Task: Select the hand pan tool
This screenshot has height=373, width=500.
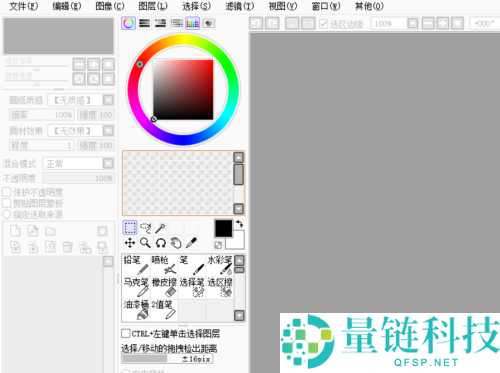Action: pyautogui.click(x=176, y=243)
